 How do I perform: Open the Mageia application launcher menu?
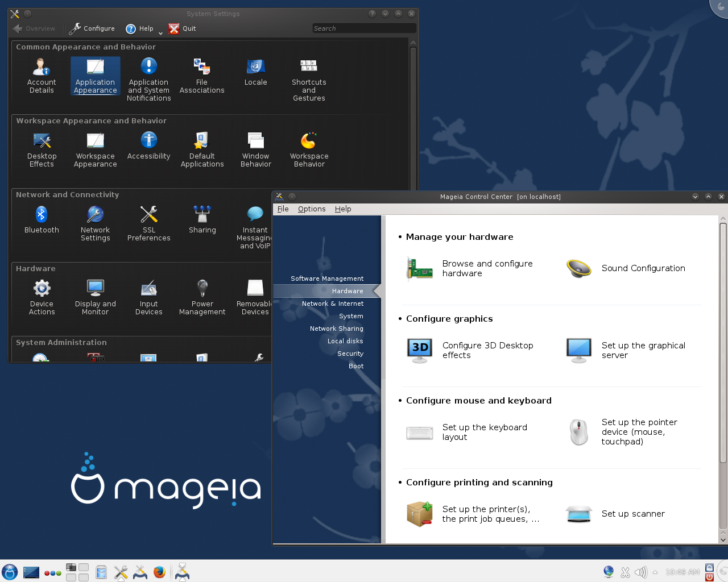[x=10, y=572]
